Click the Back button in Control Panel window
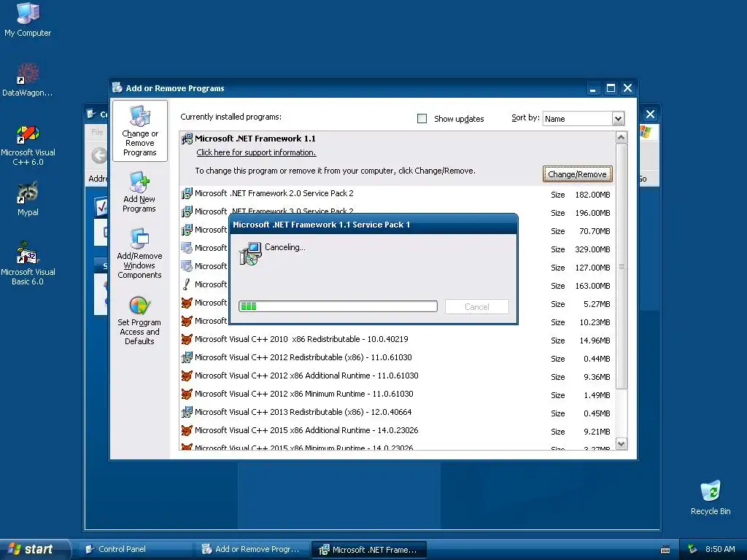The height and width of the screenshot is (560, 747). pyautogui.click(x=98, y=155)
